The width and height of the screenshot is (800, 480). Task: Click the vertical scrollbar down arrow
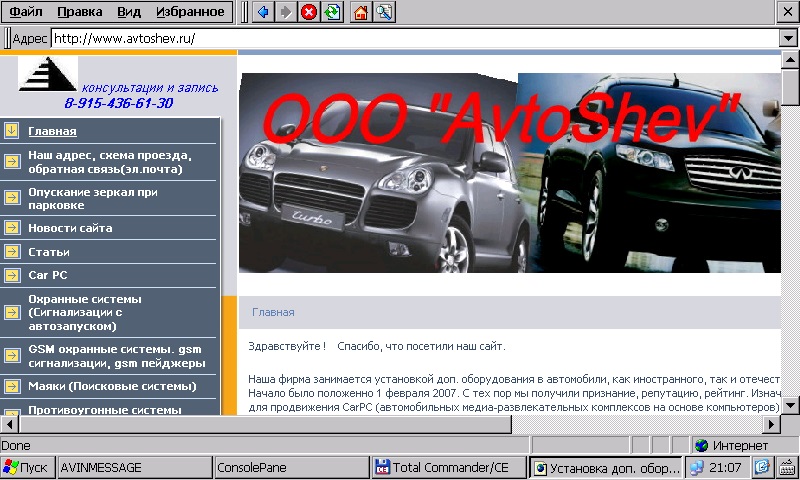pos(790,406)
